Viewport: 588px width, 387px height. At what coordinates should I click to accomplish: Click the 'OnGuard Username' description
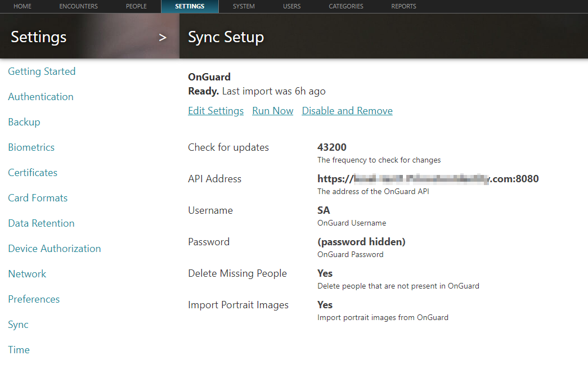(352, 223)
